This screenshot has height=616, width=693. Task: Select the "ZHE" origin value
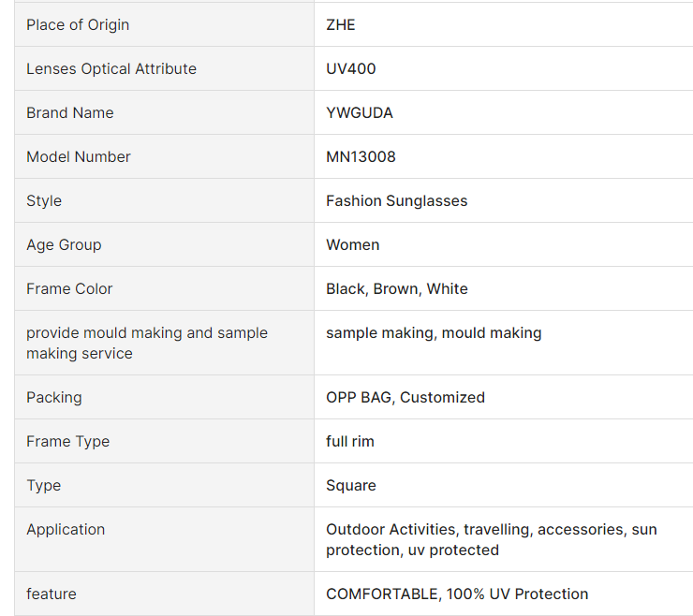(x=341, y=24)
